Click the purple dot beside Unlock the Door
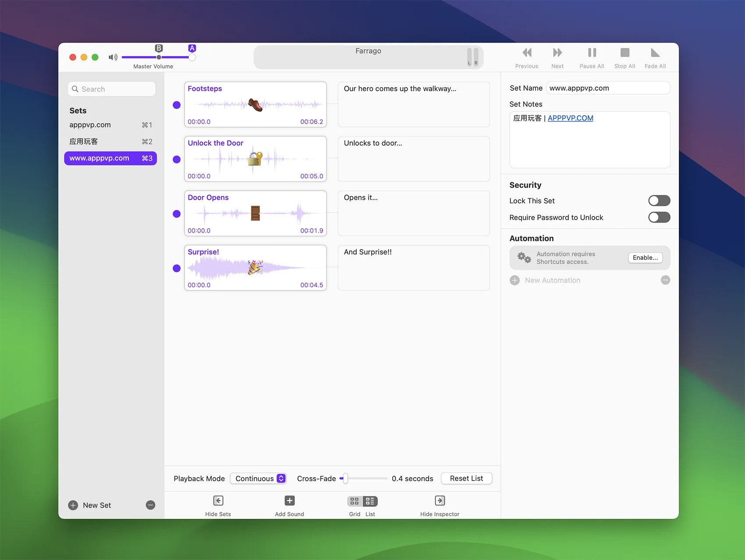The width and height of the screenshot is (745, 560). [x=177, y=159]
